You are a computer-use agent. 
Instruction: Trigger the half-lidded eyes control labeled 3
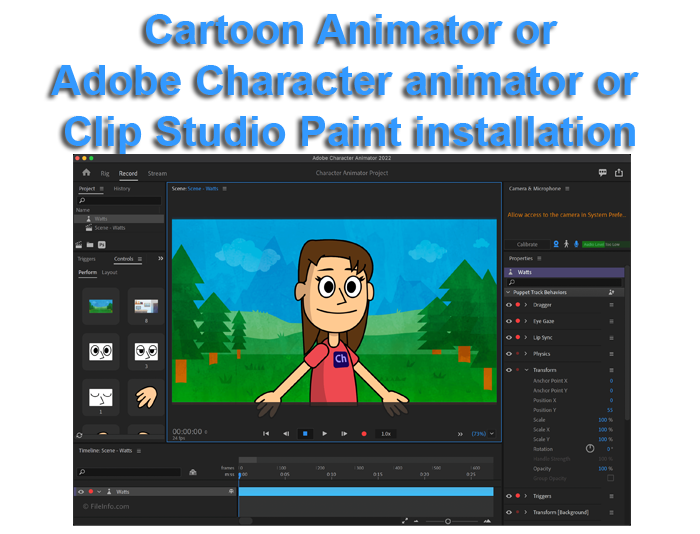(x=146, y=352)
